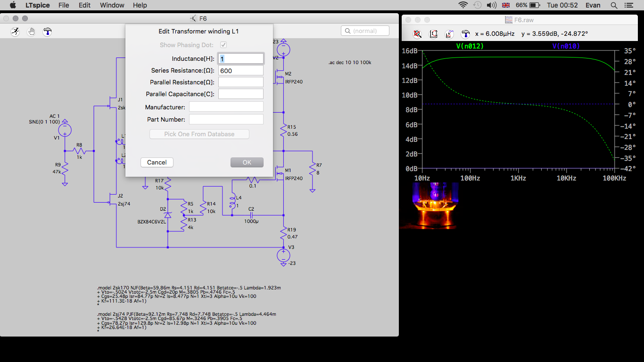The height and width of the screenshot is (362, 644).
Task: Click the BZX84C6V2L diode label
Action: pyautogui.click(x=152, y=222)
